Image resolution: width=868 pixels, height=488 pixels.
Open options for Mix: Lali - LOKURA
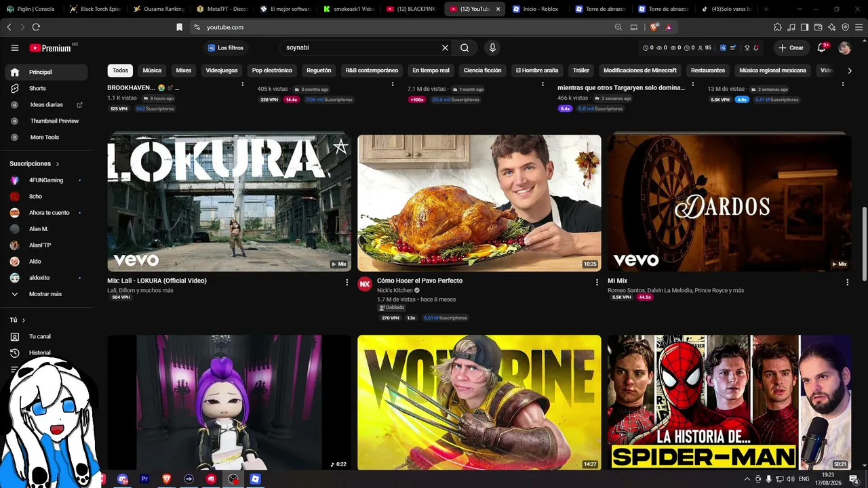(x=347, y=282)
